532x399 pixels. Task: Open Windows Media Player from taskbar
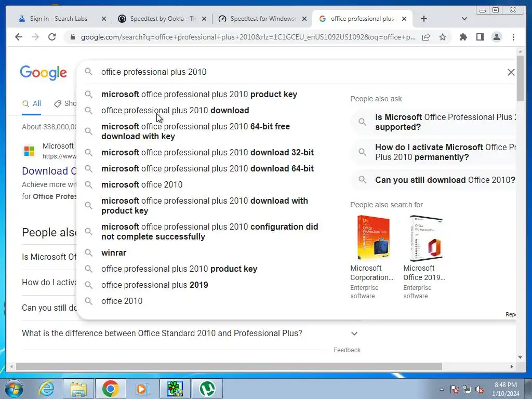[142, 389]
